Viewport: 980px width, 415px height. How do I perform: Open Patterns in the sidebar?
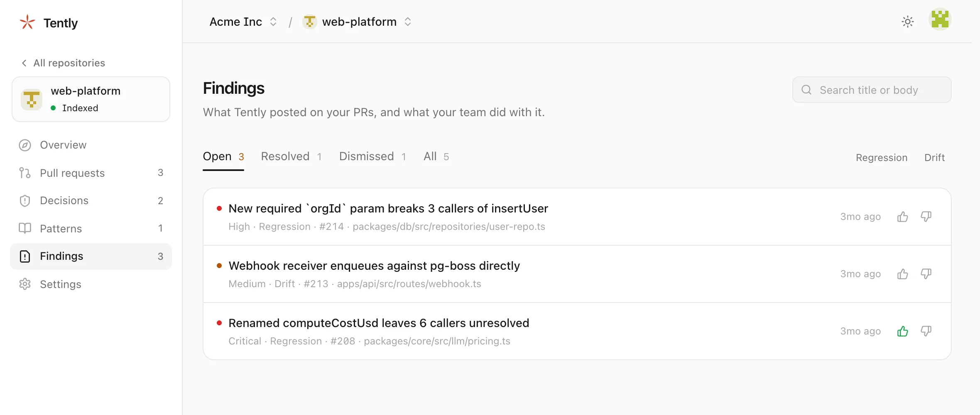click(x=91, y=229)
